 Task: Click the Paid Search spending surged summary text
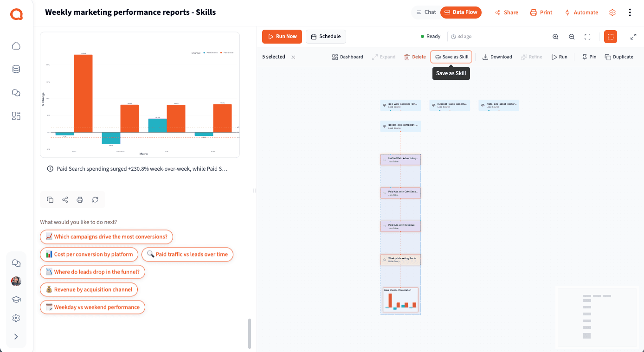click(142, 169)
